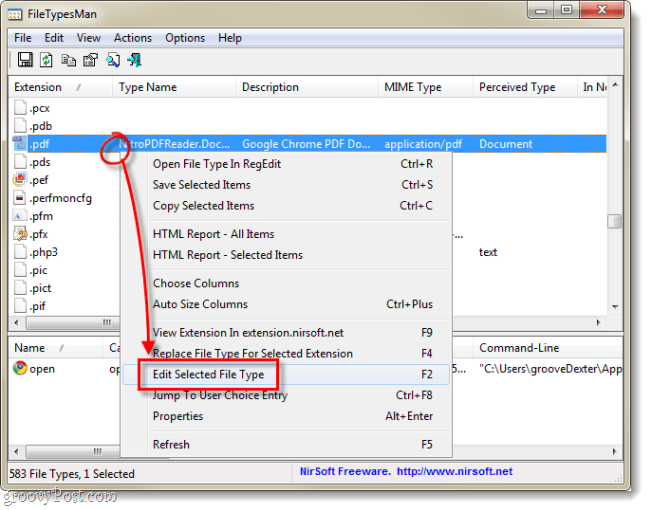The width and height of the screenshot is (650, 510).
Task: Click the Save Selected Items floppy-disk icon
Action: [x=25, y=60]
